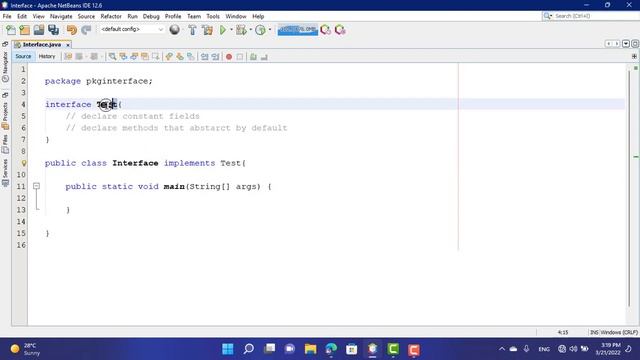640x360 pixels.
Task: Click Shift Line Left icon
Action: point(204,57)
